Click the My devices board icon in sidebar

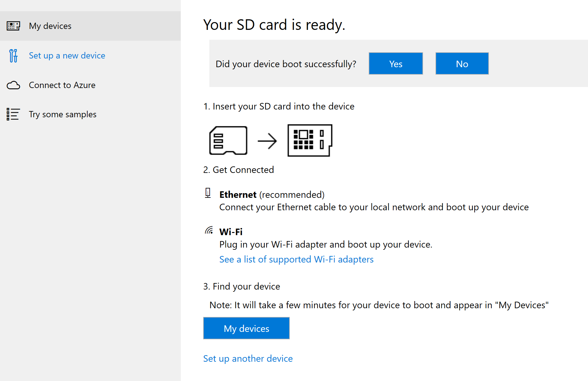[13, 26]
